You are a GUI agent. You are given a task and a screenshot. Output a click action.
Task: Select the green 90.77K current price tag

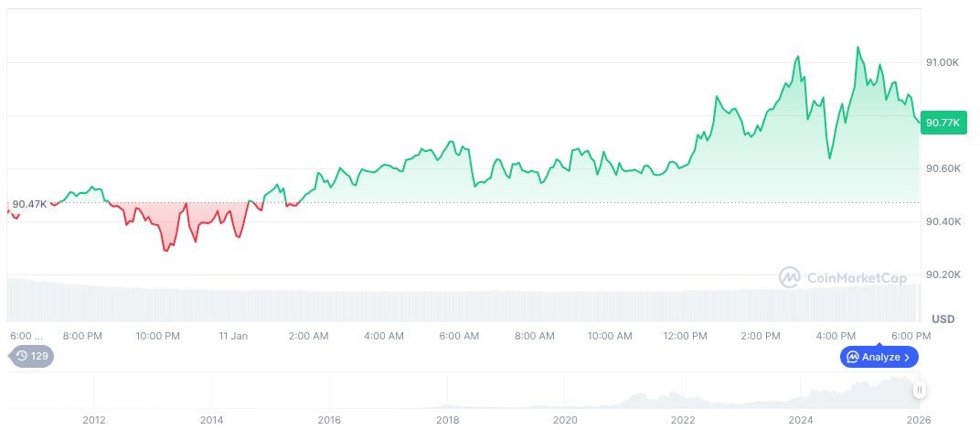(942, 122)
